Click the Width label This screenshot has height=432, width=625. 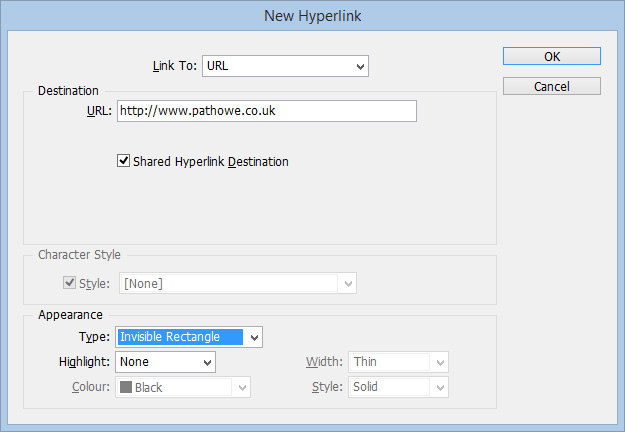tap(324, 362)
